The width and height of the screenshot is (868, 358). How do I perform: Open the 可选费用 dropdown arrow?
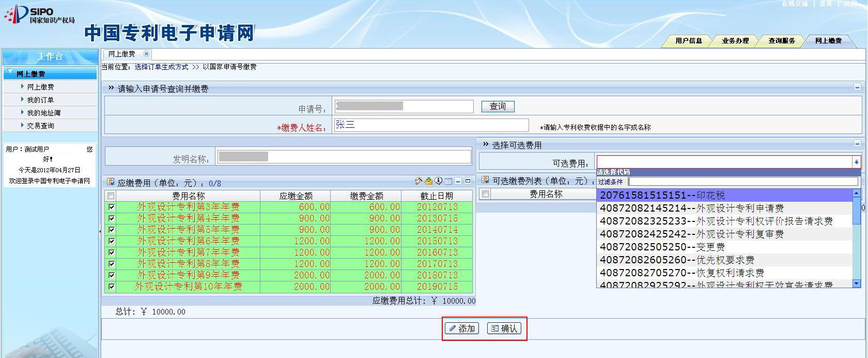pyautogui.click(x=856, y=162)
